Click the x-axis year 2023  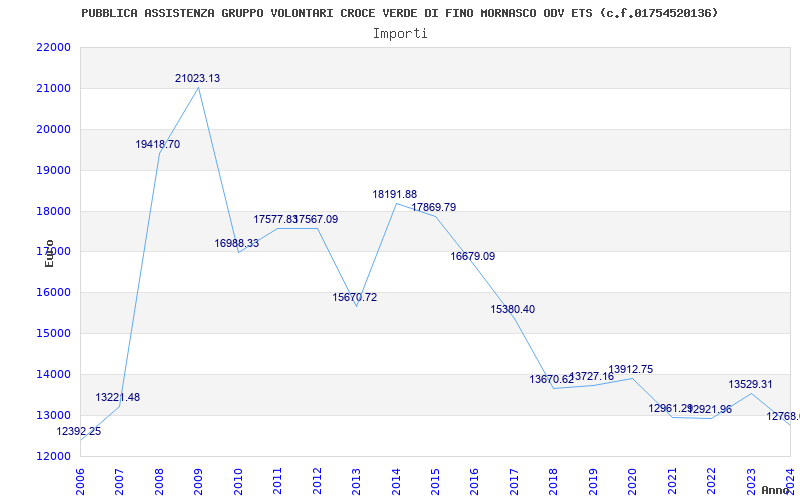[x=751, y=482]
